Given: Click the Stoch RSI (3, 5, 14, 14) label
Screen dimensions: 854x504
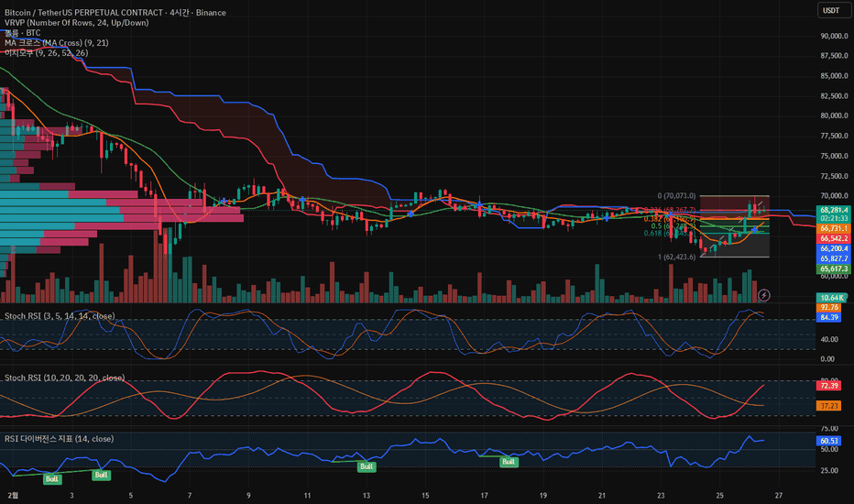Looking at the screenshot, I should coord(60,316).
